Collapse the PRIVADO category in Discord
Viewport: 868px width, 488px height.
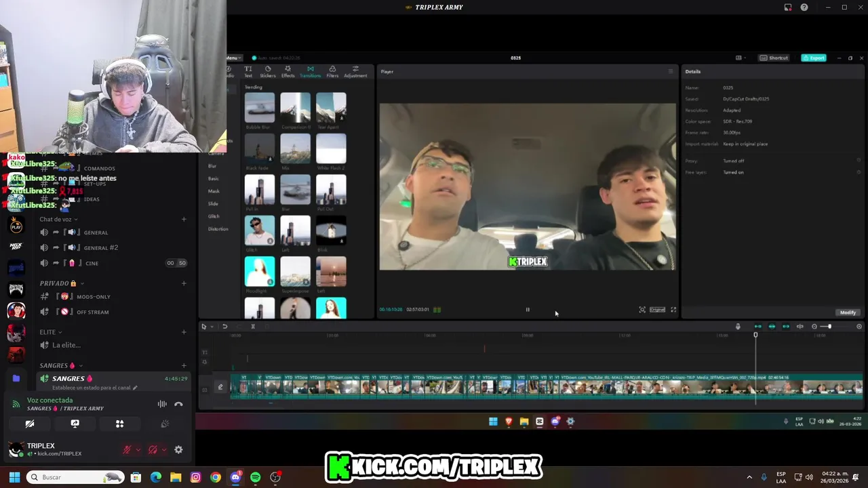click(62, 283)
